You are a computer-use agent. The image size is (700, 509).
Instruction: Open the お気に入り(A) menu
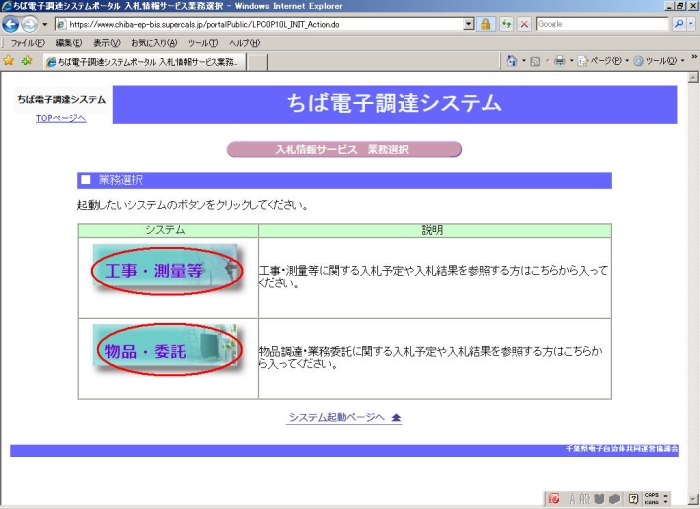tap(154, 43)
